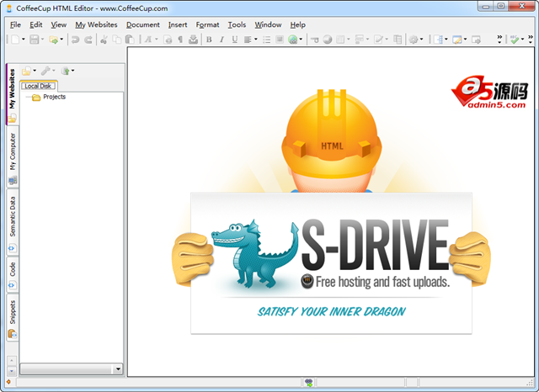This screenshot has width=539, height=392.
Task: Click the project folder icon in sidebar panel
Action: [x=27, y=71]
